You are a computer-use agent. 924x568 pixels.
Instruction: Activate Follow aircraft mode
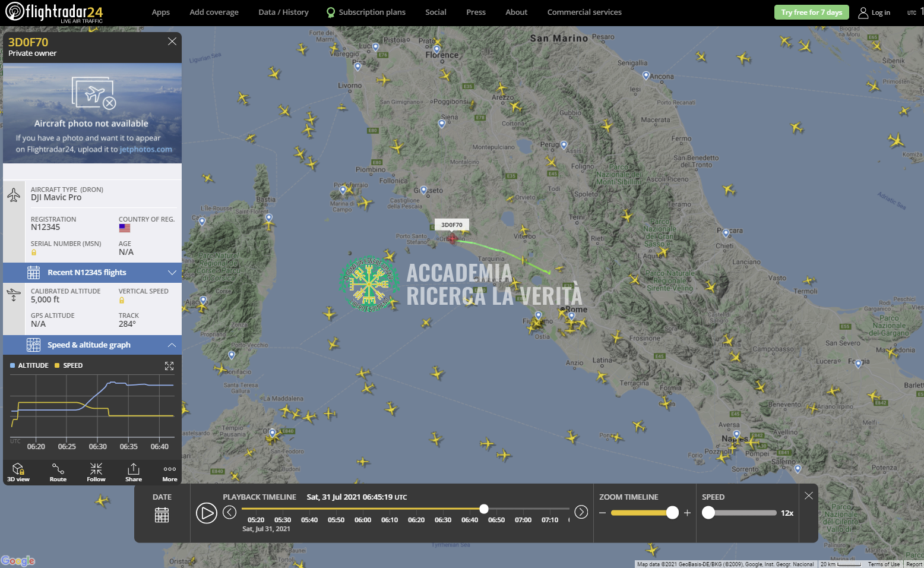point(96,472)
